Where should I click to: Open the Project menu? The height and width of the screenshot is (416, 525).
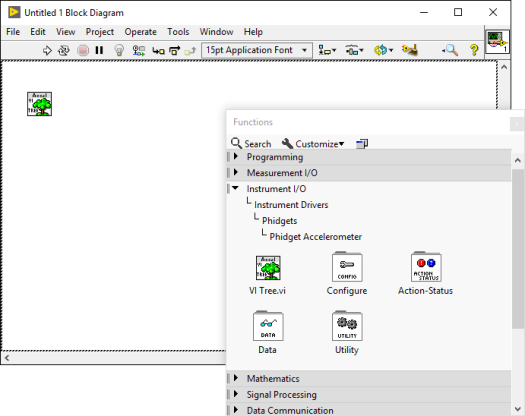[x=100, y=32]
